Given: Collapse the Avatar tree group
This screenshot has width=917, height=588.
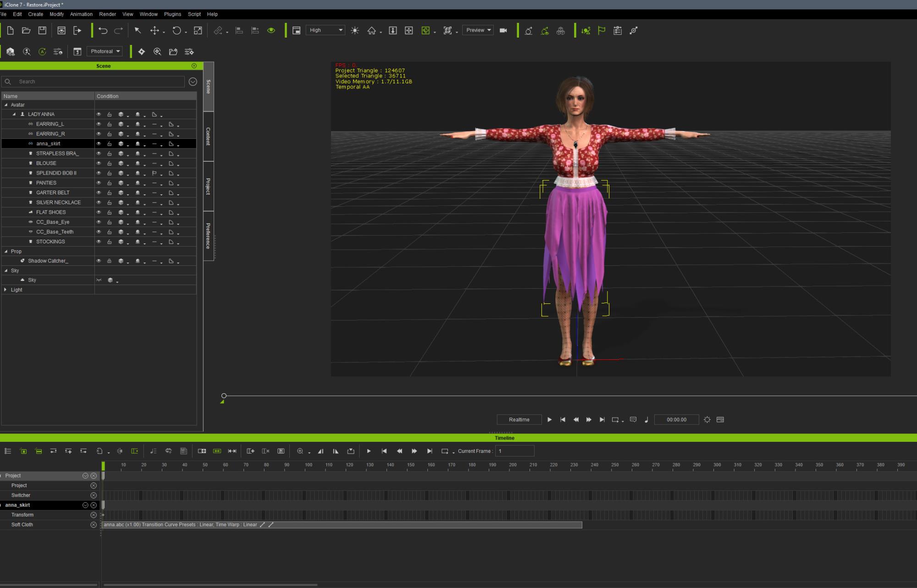Looking at the screenshot, I should [6, 105].
